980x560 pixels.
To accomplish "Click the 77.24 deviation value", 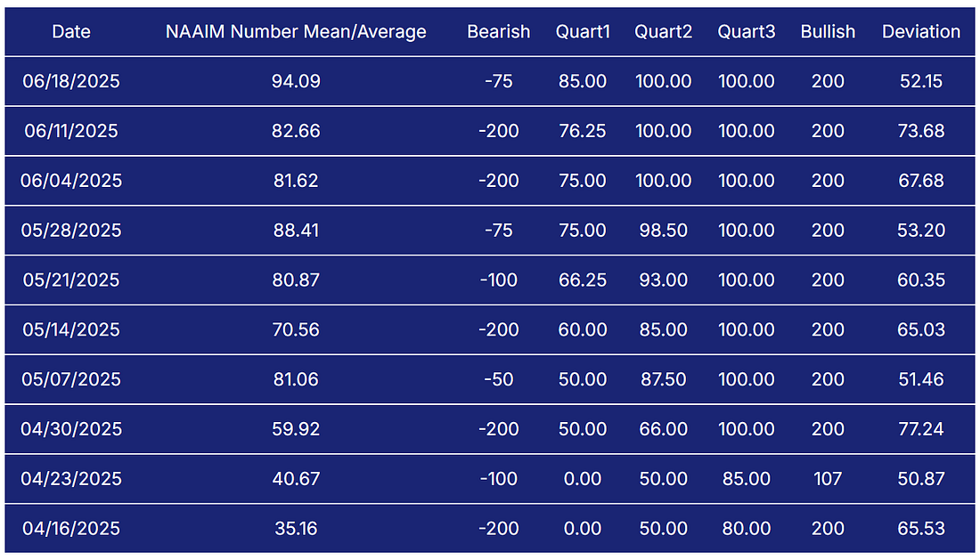I will click(x=921, y=429).
